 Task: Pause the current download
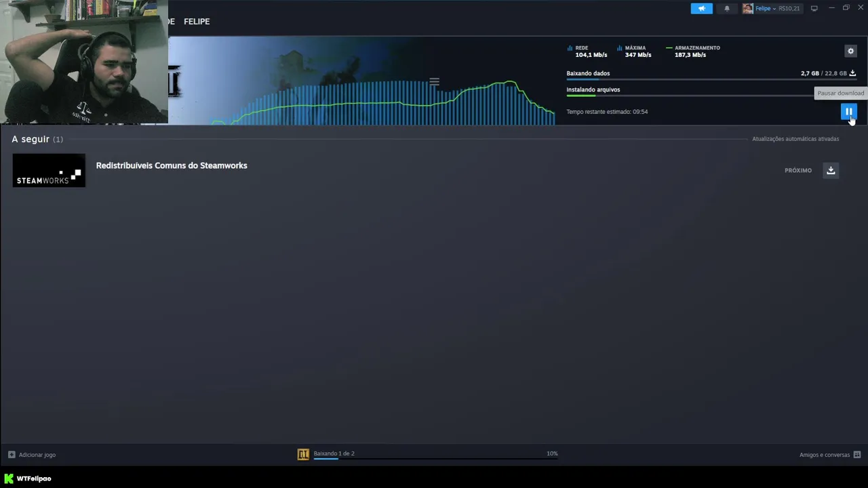pos(848,112)
